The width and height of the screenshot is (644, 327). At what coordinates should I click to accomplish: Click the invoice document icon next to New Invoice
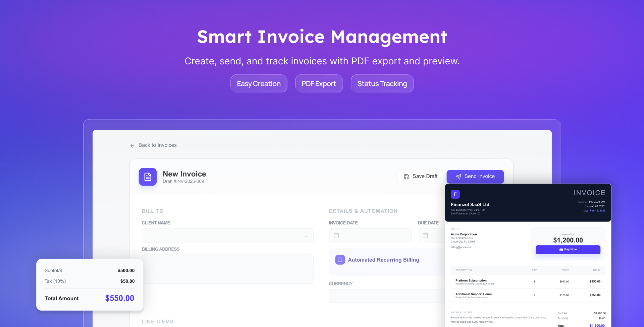tap(148, 177)
